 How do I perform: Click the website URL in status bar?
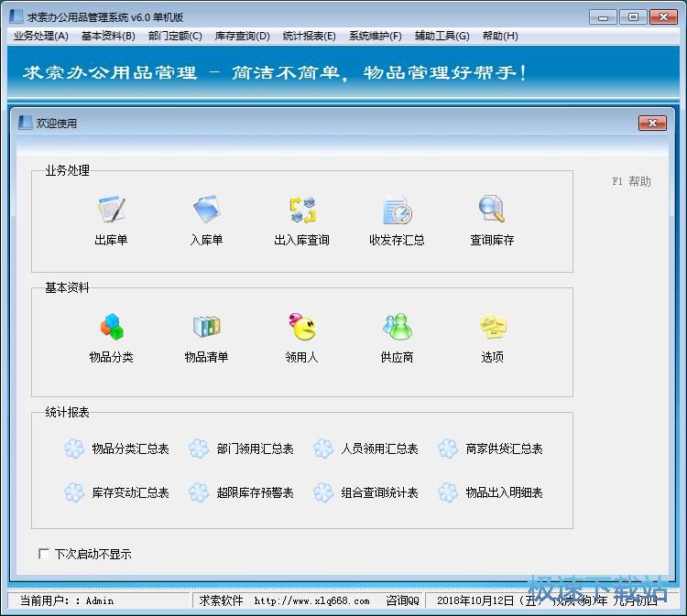click(311, 600)
